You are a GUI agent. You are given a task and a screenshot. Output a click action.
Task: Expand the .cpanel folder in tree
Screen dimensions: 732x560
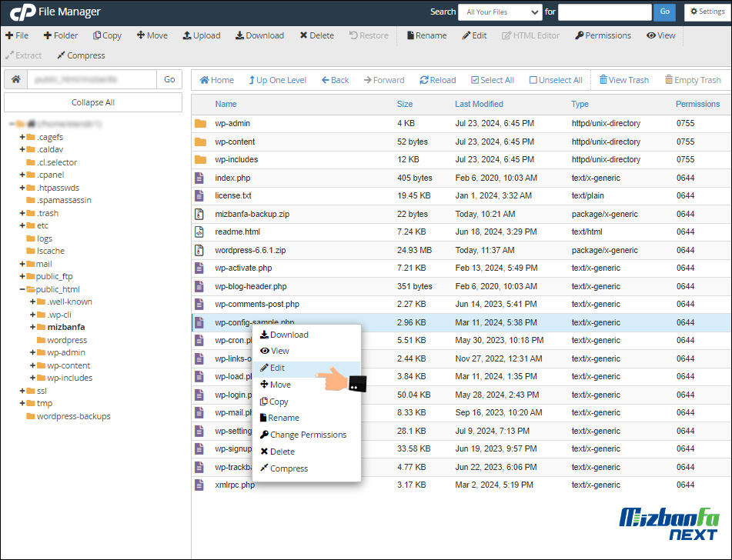pos(22,175)
